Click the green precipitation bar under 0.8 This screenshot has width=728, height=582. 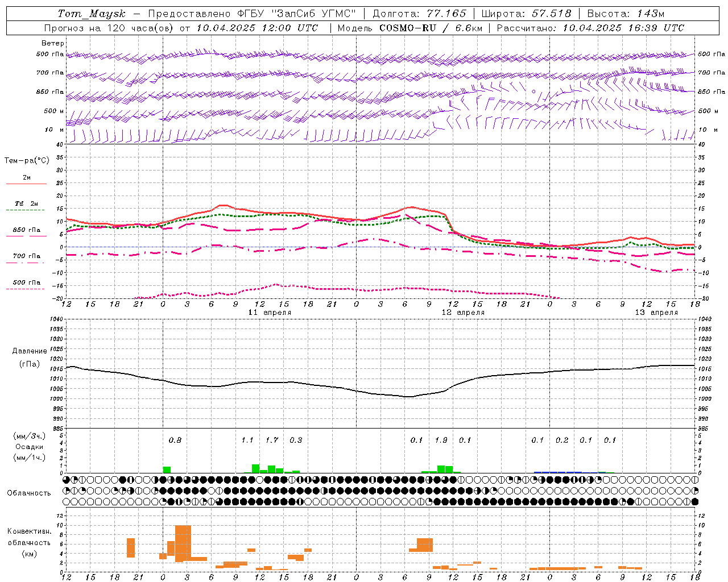click(167, 470)
